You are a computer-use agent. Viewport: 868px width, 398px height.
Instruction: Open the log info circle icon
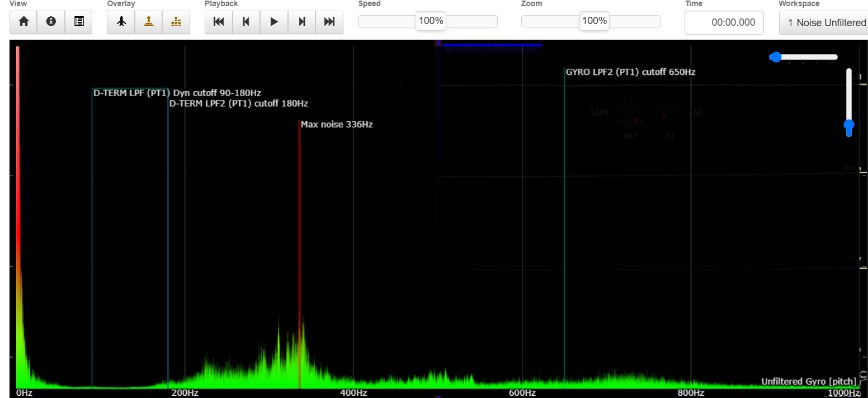tap(51, 22)
